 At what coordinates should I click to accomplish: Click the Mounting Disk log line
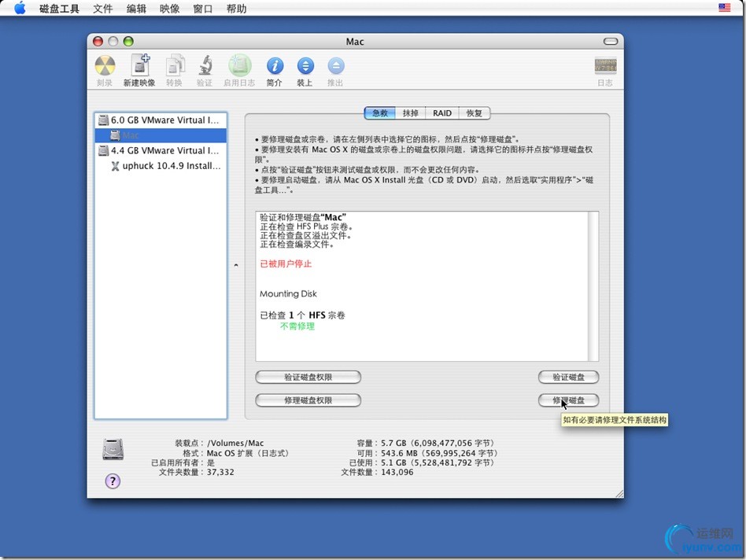[288, 294]
